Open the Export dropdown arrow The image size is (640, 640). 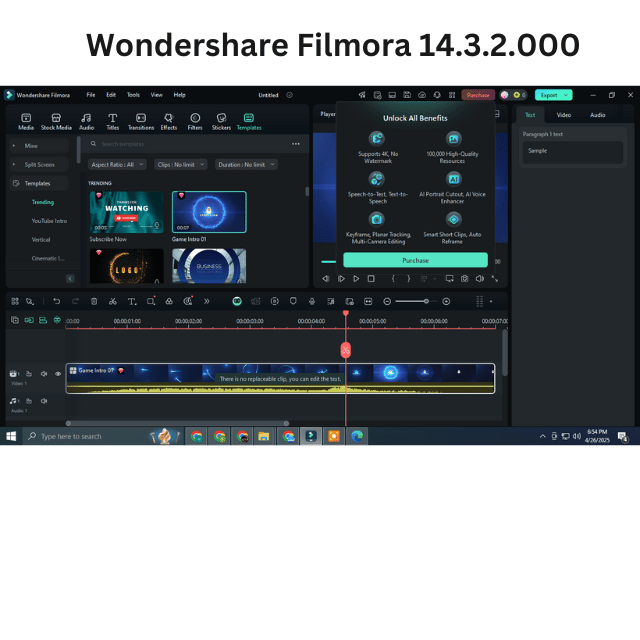click(x=566, y=95)
